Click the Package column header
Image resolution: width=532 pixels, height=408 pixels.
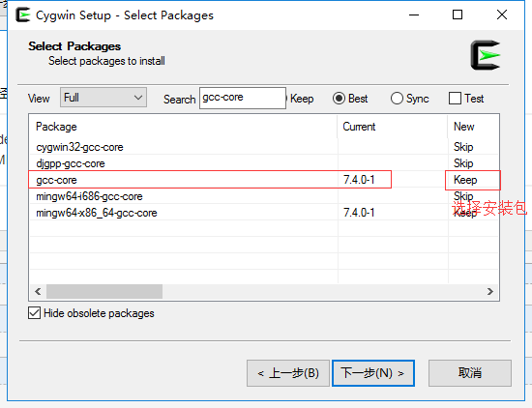(x=183, y=127)
